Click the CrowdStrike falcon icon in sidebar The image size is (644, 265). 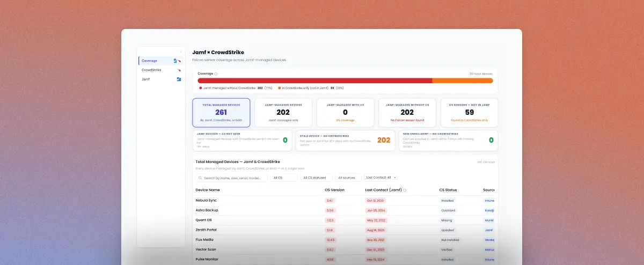179,70
